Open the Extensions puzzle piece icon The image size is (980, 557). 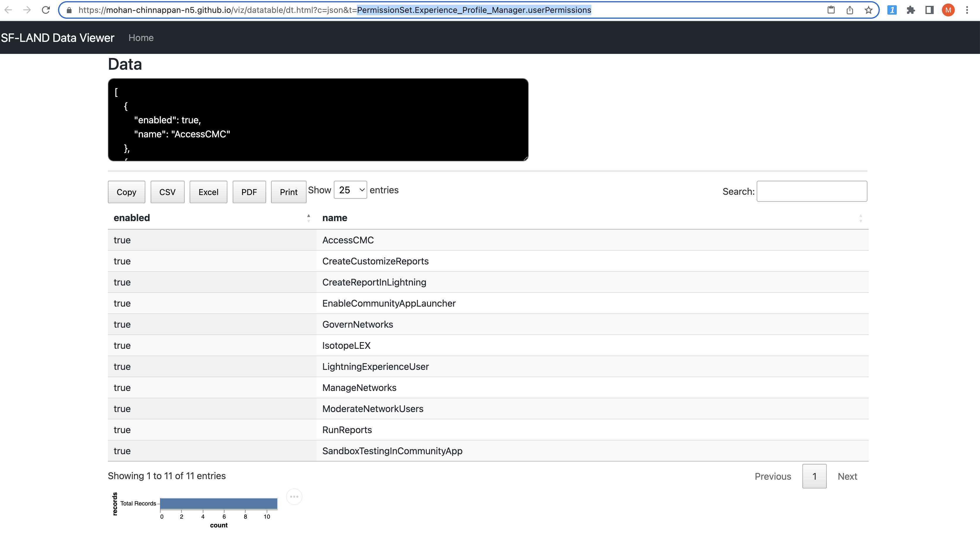pos(911,10)
